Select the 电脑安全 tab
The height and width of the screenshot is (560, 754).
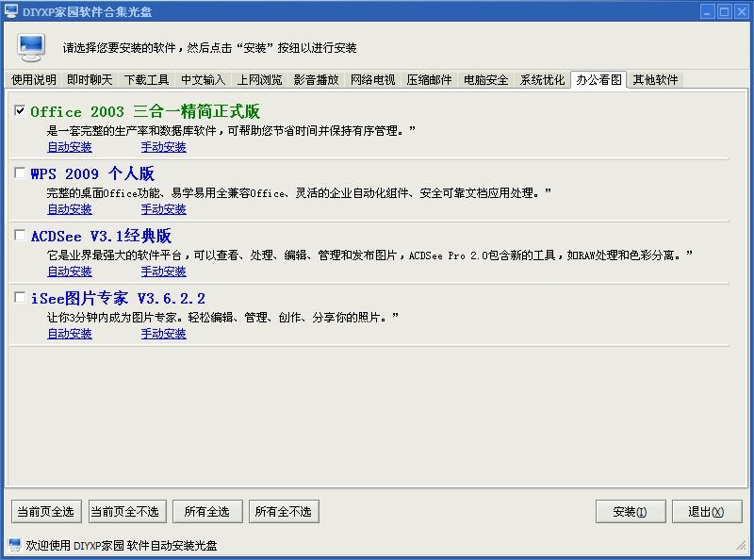485,79
